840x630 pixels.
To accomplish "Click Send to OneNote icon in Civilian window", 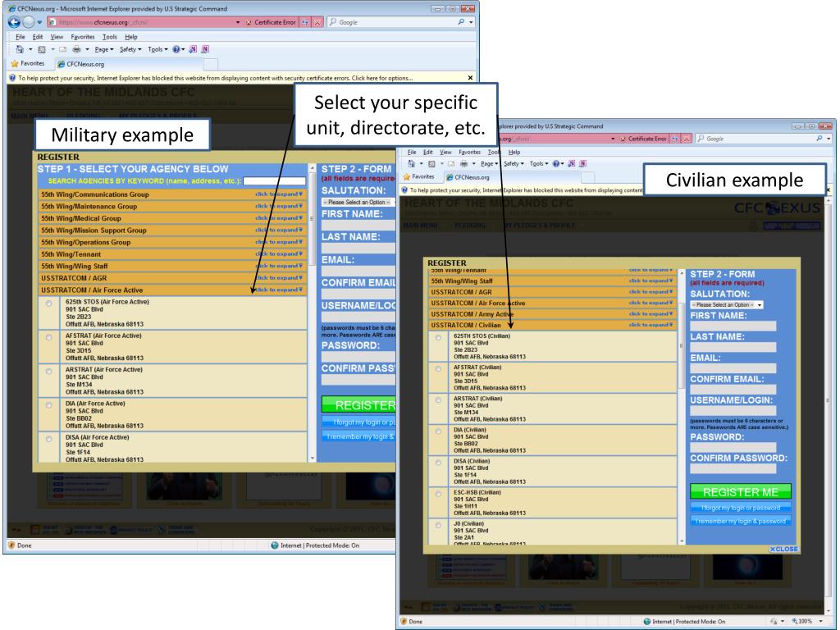I will tap(571, 163).
